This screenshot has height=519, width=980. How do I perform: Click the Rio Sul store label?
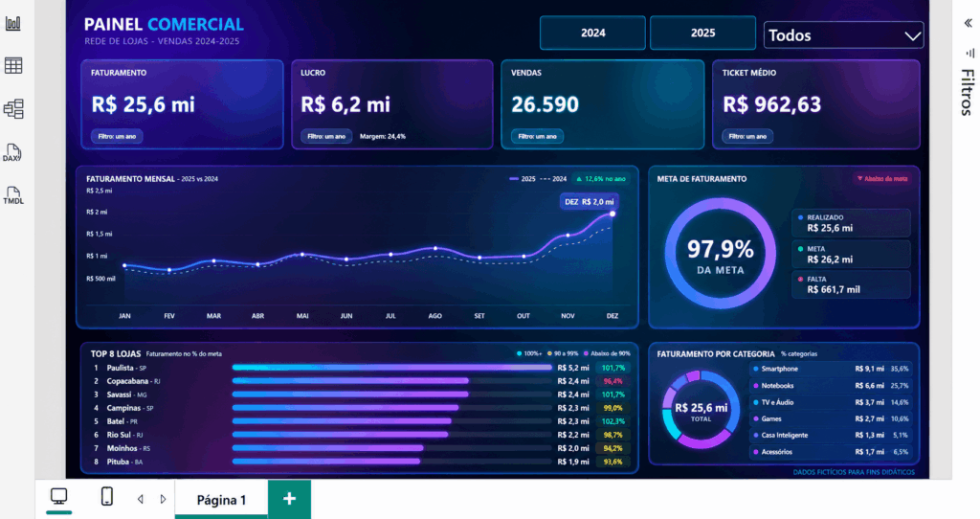[124, 435]
